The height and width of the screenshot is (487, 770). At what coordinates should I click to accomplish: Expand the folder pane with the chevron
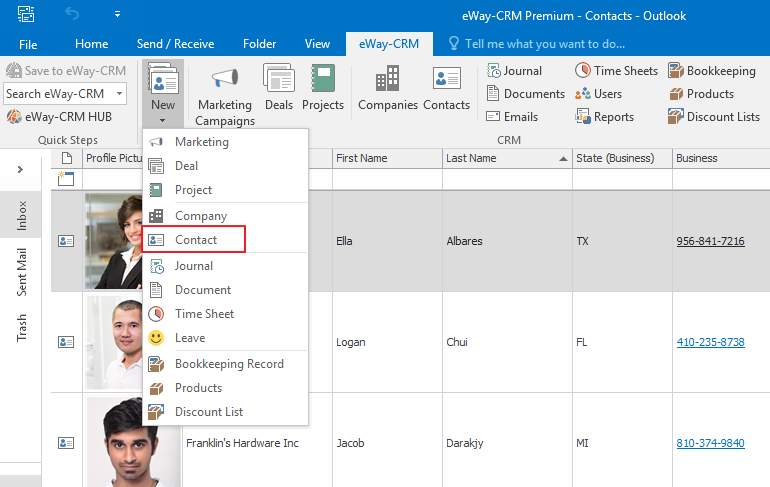pos(20,169)
